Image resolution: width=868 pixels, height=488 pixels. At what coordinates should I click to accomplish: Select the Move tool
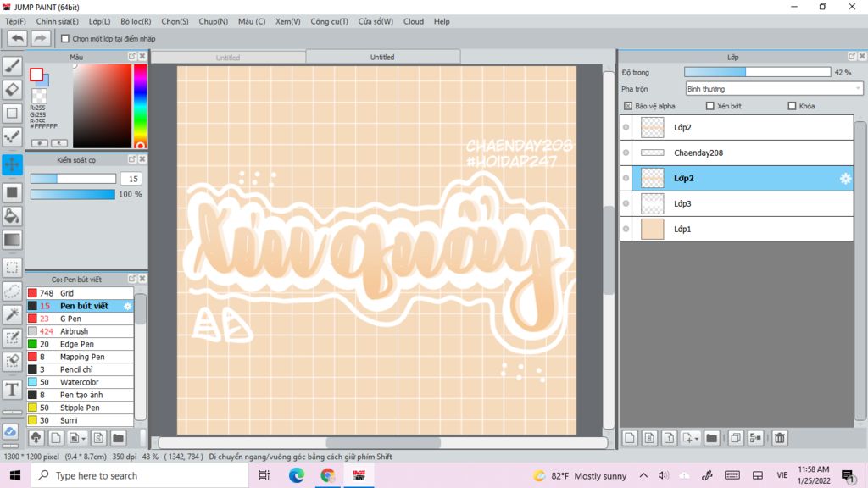12,164
